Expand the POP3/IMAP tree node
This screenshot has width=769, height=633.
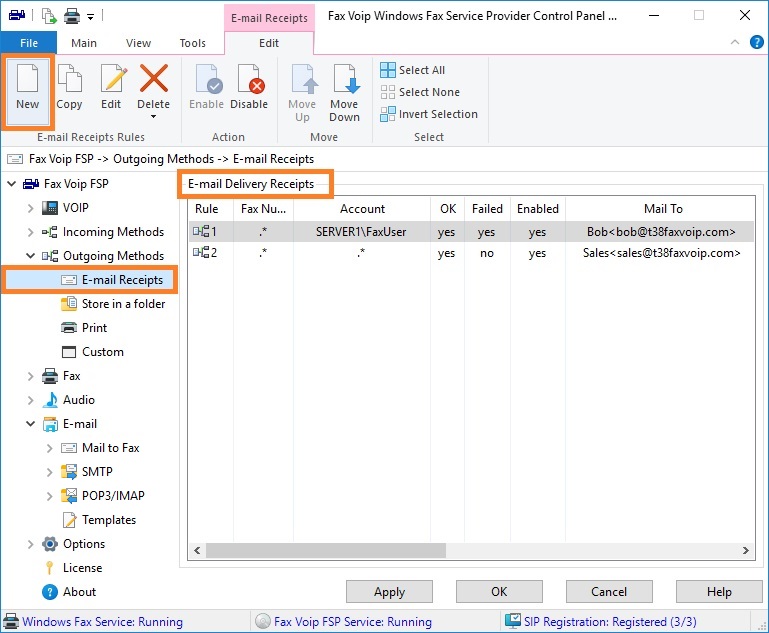pyautogui.click(x=49, y=497)
